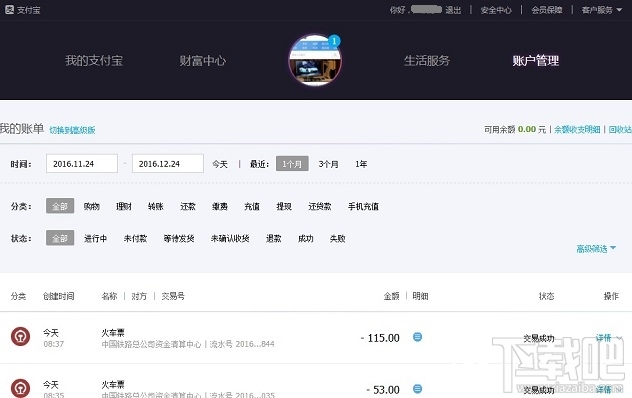This screenshot has height=398, width=632.
Task: Switch to advanced version 切换到高级版
Action: tap(72, 130)
